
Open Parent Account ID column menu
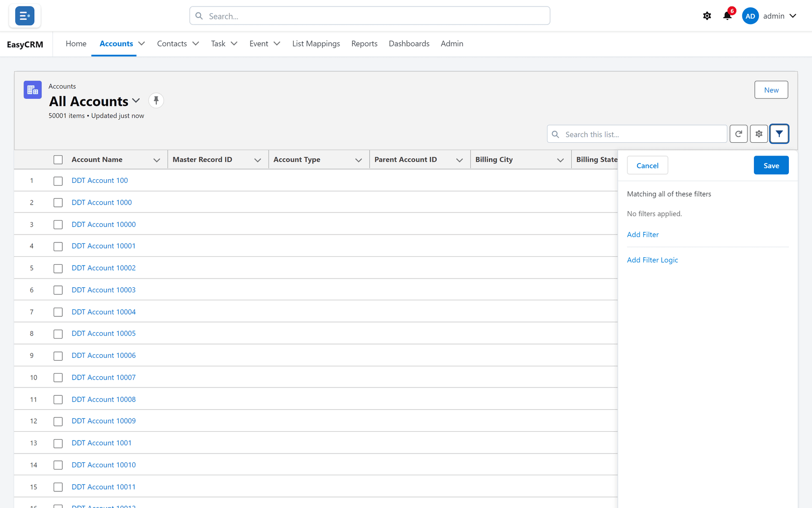(459, 160)
